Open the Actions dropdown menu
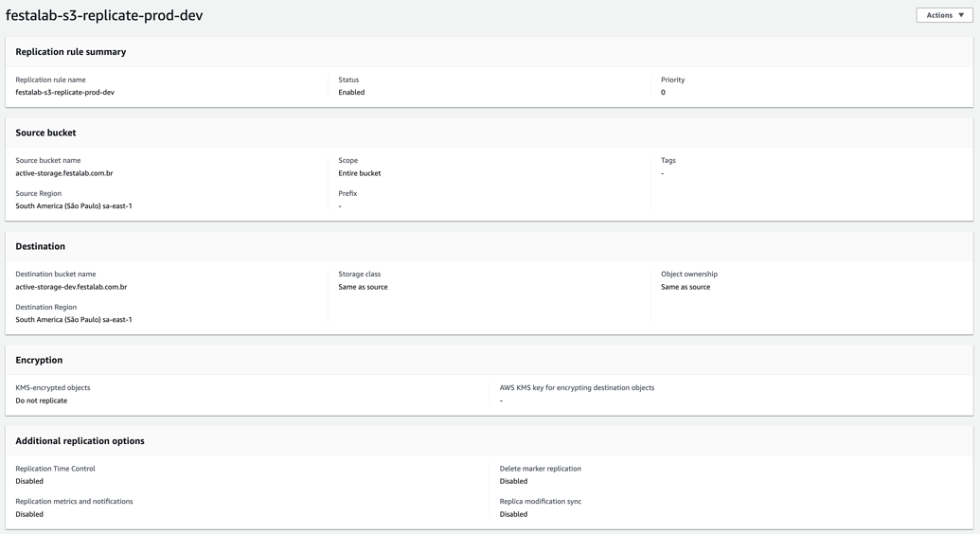The width and height of the screenshot is (980, 534). coord(944,15)
